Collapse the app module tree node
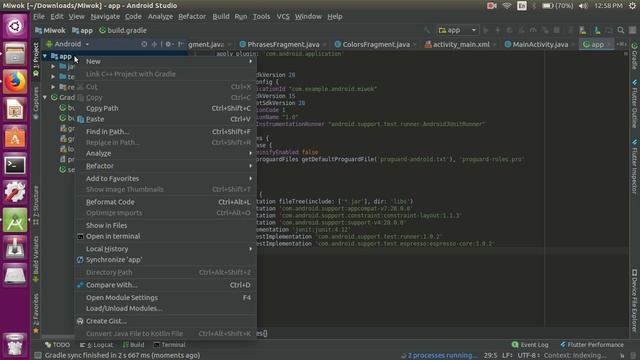The height and width of the screenshot is (360, 640). tap(45, 56)
